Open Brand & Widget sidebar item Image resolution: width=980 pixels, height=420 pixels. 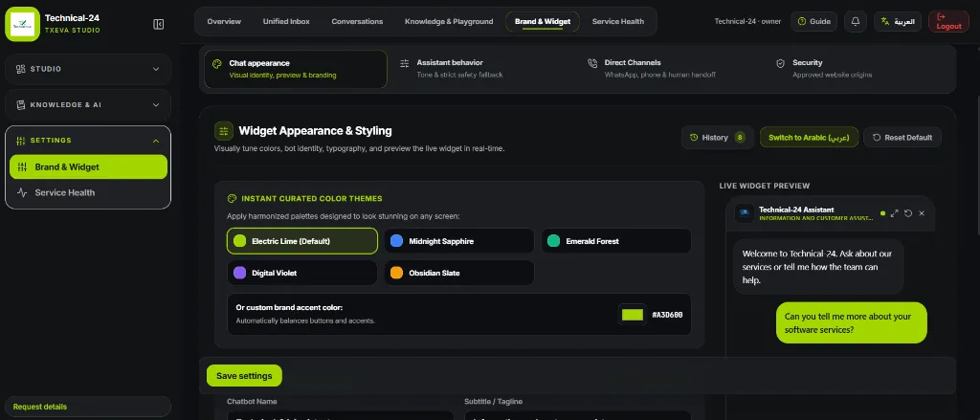click(88, 166)
